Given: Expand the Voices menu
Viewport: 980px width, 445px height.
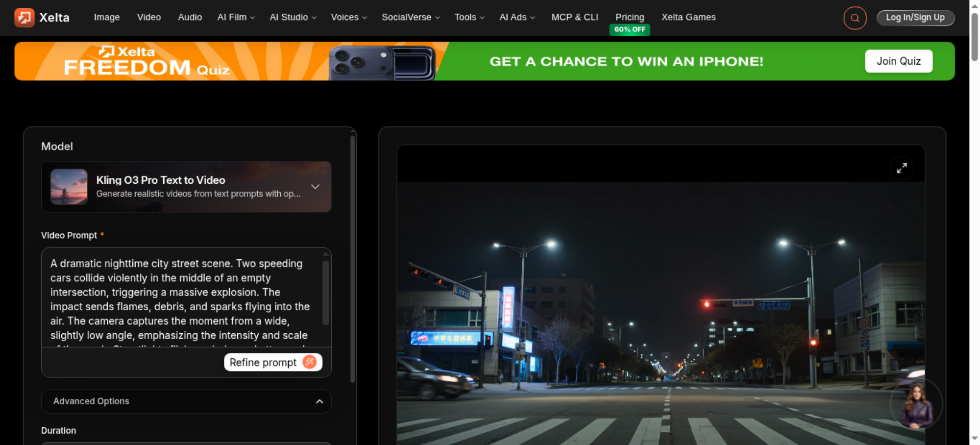Looking at the screenshot, I should click(348, 17).
